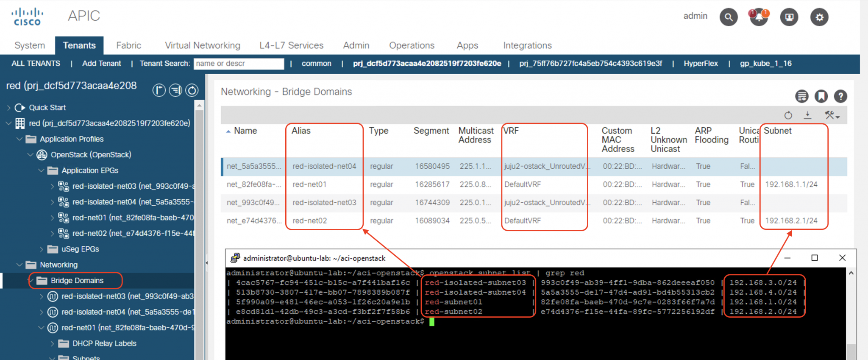868x360 pixels.
Task: Refresh the Bridge Domains table
Action: pyautogui.click(x=788, y=115)
